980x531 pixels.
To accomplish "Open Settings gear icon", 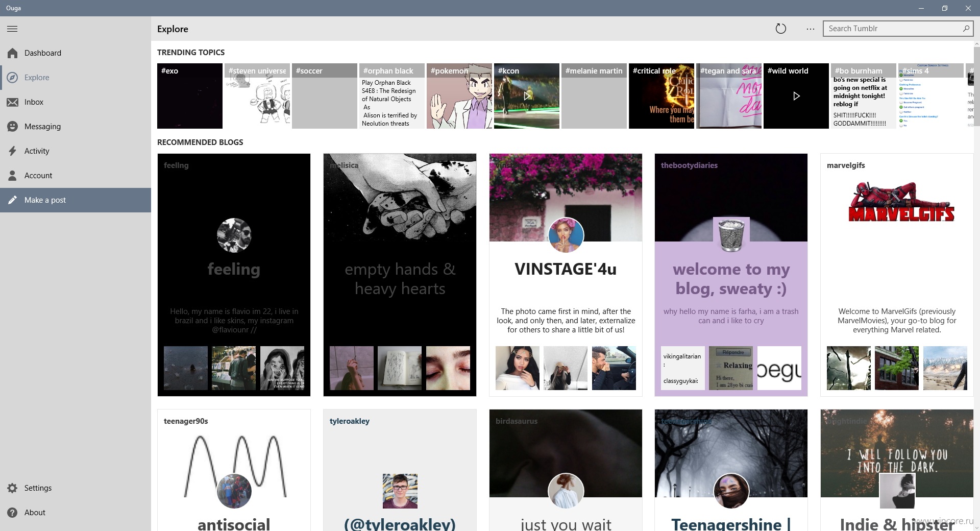I will click(12, 488).
